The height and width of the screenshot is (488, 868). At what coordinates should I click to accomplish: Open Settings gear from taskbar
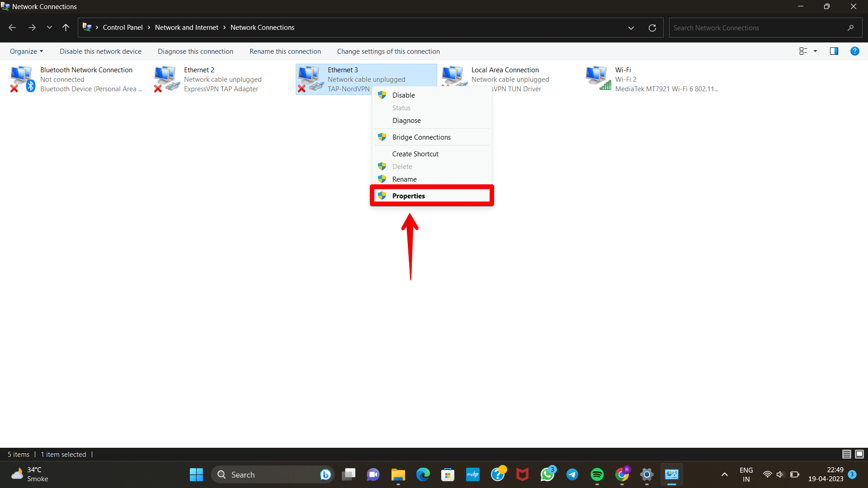pyautogui.click(x=647, y=474)
